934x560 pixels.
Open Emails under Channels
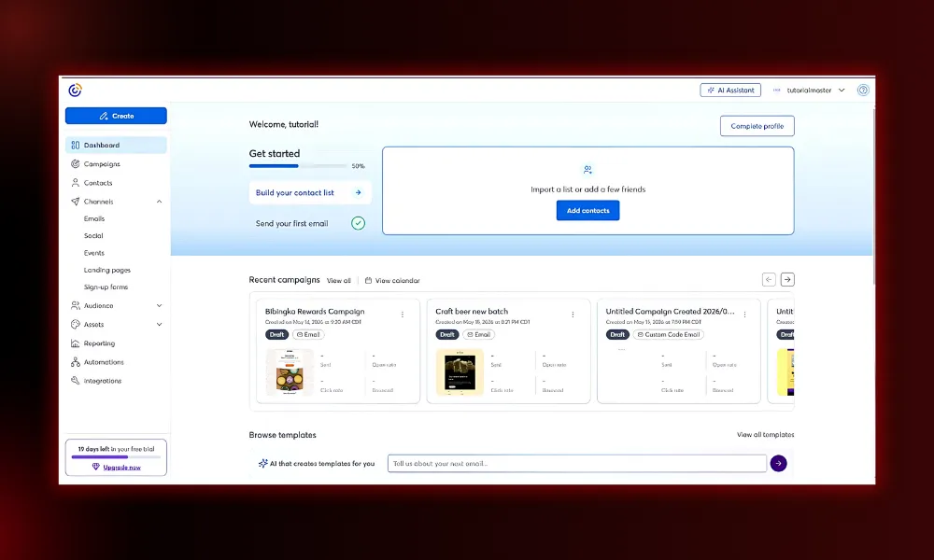[x=94, y=218]
